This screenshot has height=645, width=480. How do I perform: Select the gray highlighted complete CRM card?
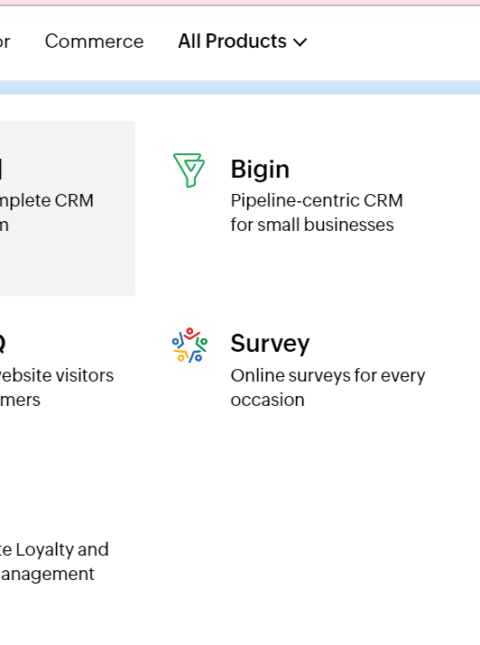(67, 209)
